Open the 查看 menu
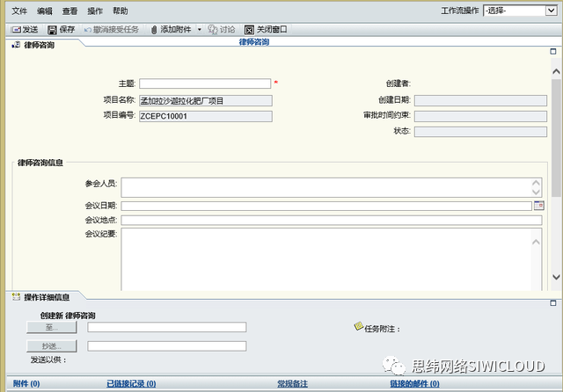 pos(69,11)
